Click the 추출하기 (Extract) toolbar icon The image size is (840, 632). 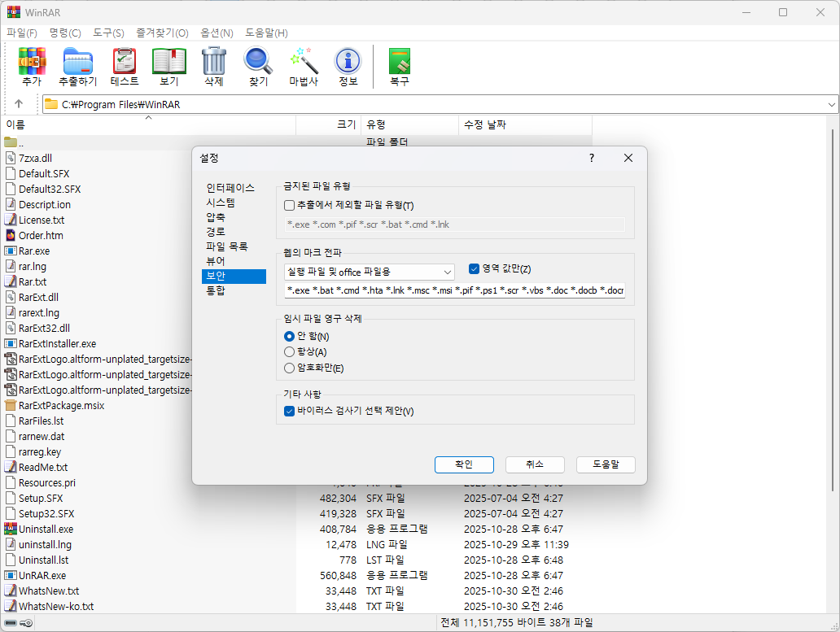coord(77,61)
